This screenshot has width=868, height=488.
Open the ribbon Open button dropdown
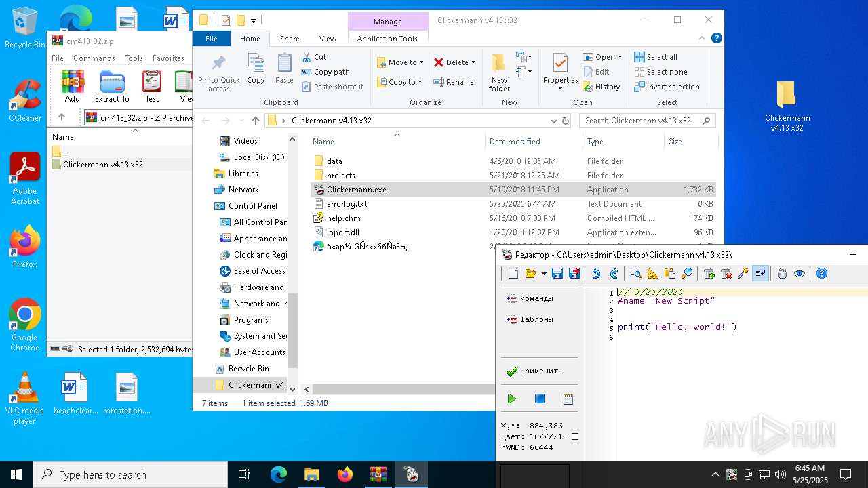[603, 57]
